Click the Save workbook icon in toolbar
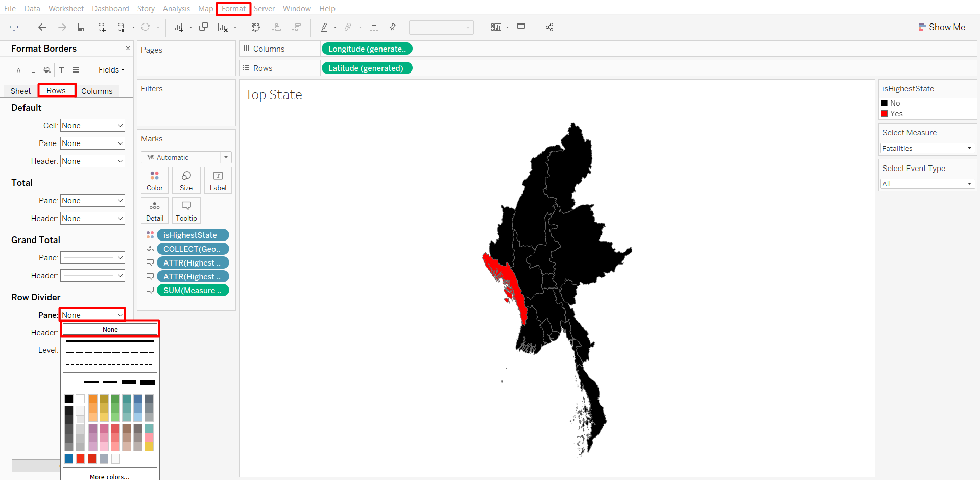The image size is (980, 480). click(82, 28)
